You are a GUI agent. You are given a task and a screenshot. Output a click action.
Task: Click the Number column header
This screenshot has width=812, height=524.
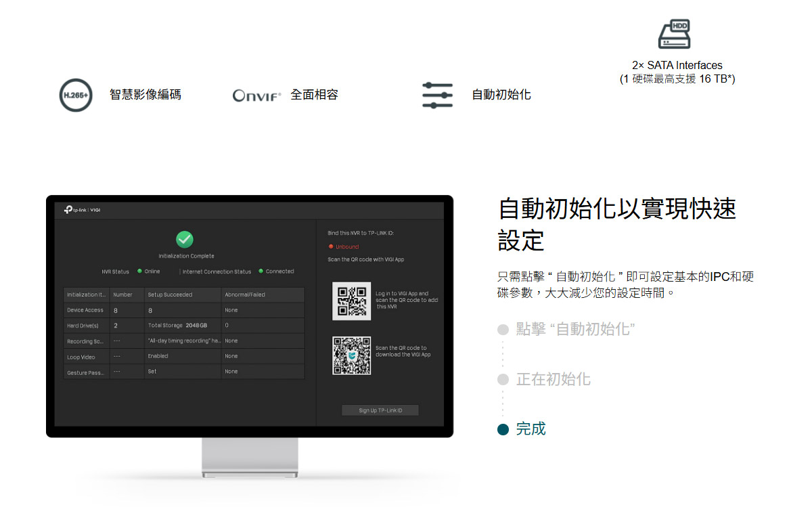tap(123, 294)
